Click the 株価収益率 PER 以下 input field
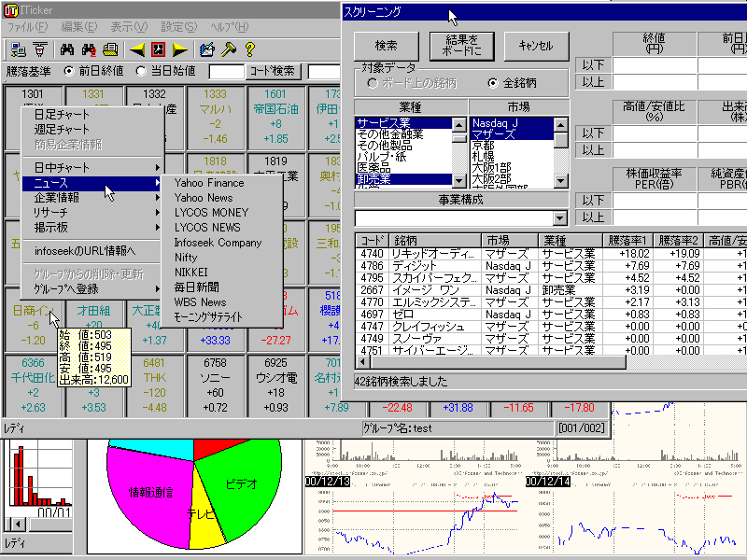 655,200
